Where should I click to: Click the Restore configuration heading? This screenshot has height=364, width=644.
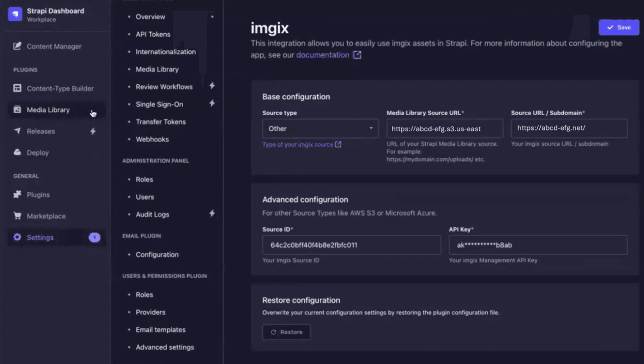(301, 300)
